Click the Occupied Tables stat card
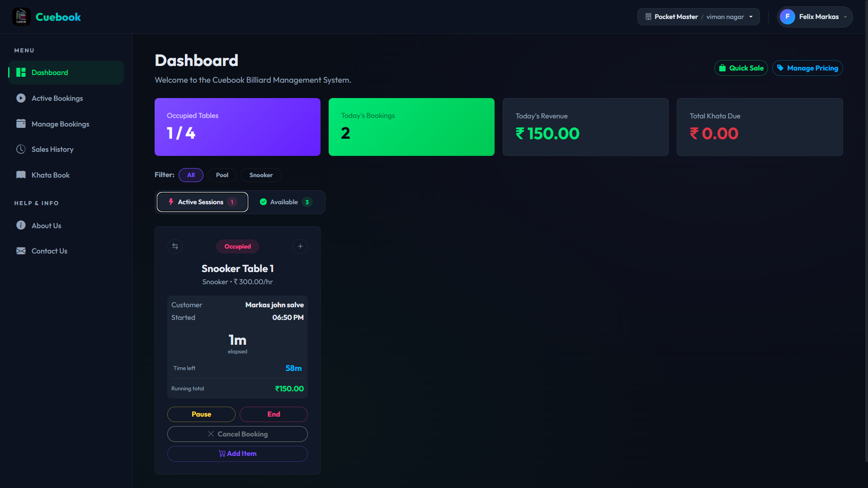 click(x=237, y=127)
